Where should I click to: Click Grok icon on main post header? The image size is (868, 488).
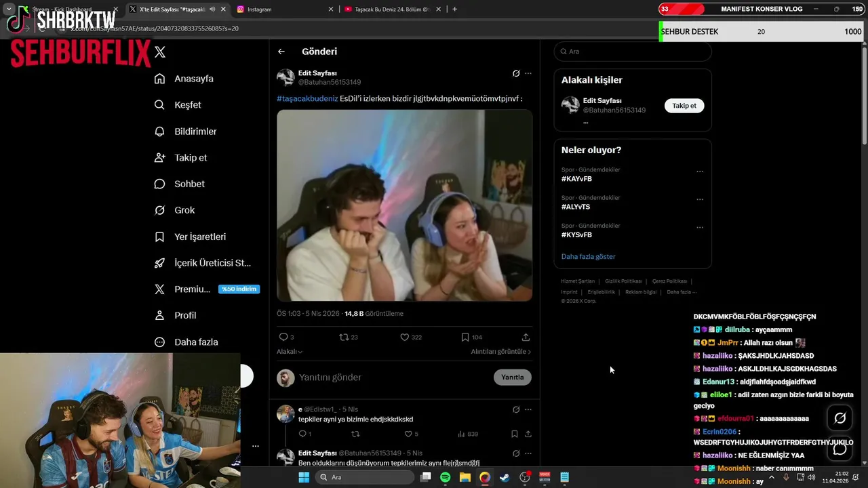tap(516, 73)
